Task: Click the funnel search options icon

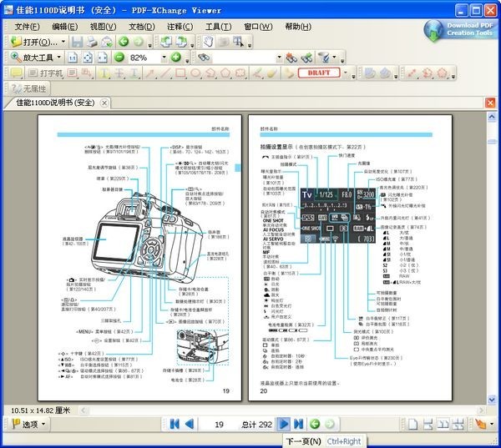Action: (x=324, y=58)
